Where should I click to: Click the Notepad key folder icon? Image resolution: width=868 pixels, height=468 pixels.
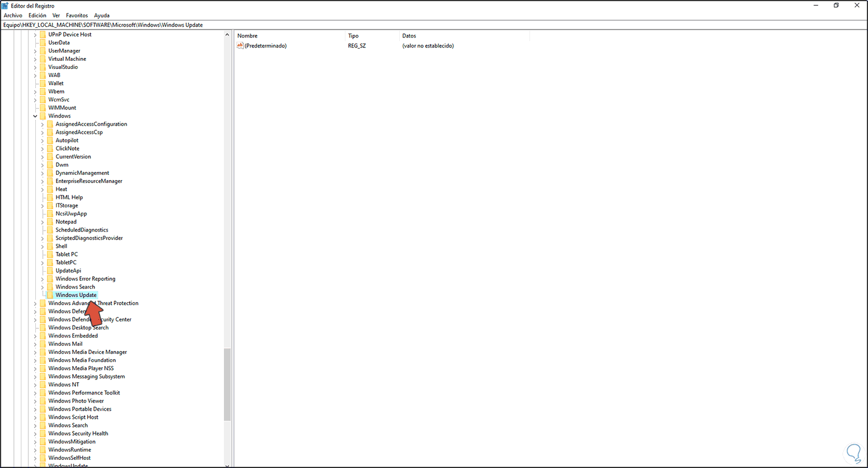[x=50, y=222]
